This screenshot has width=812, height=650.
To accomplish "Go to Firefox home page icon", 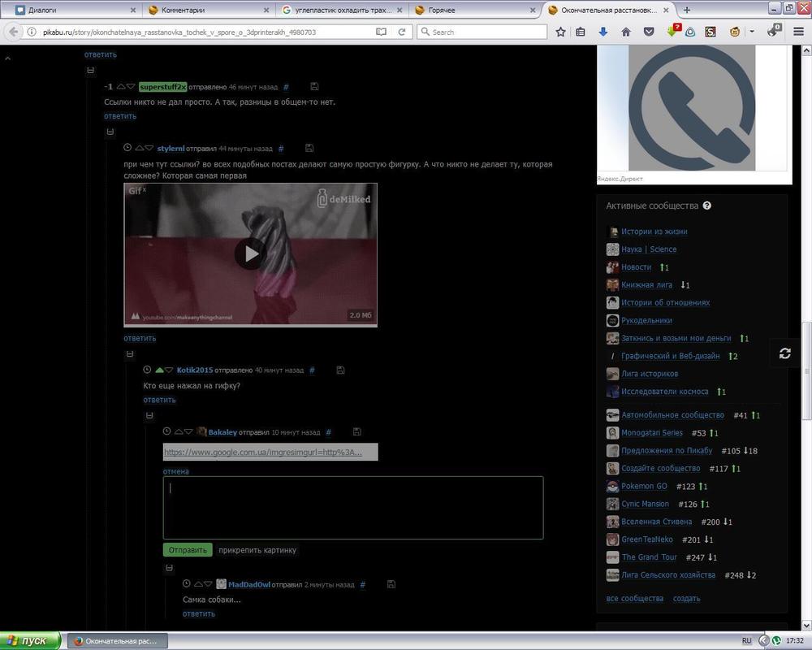I will click(x=625, y=32).
